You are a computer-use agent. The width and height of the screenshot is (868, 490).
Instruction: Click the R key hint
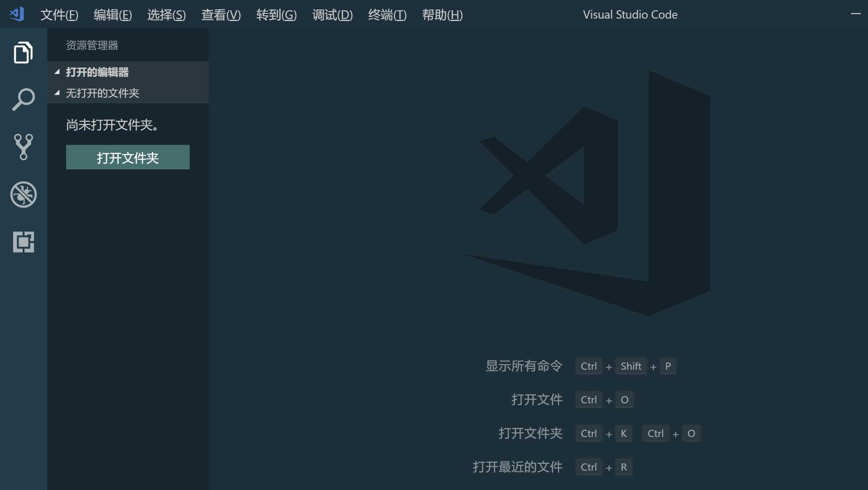624,467
